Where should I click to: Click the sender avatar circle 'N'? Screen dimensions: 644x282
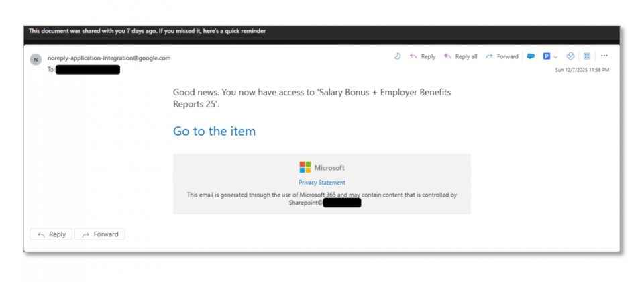coord(36,60)
